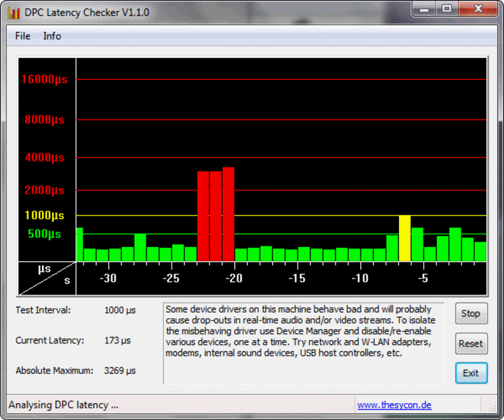504x420 pixels.
Task: Click the -25 time axis label
Action: point(171,278)
